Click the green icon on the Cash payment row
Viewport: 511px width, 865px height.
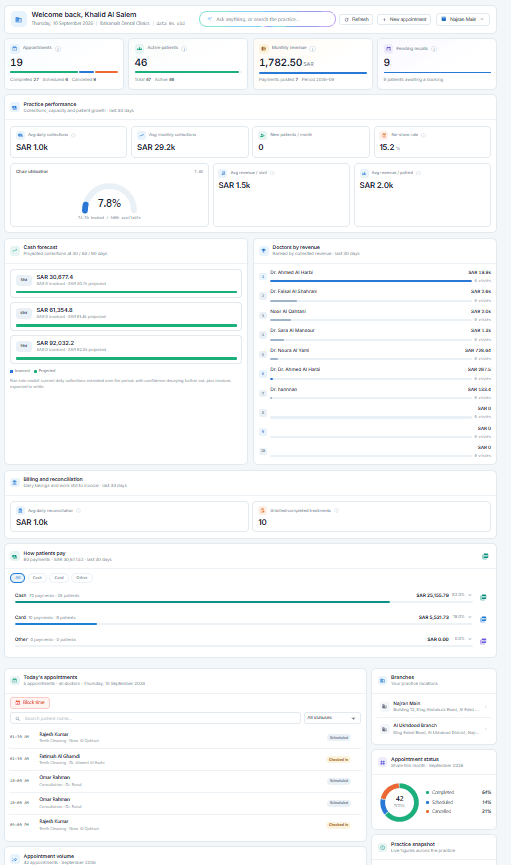483,597
